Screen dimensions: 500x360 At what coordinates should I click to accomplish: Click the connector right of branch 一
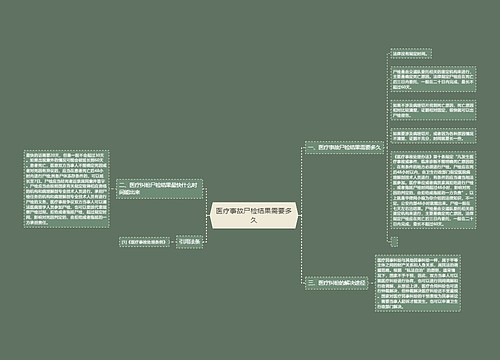pos(386,147)
